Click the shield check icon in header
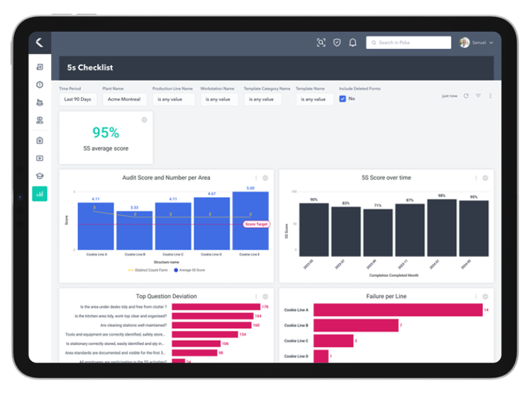The image size is (532, 394). (x=337, y=43)
